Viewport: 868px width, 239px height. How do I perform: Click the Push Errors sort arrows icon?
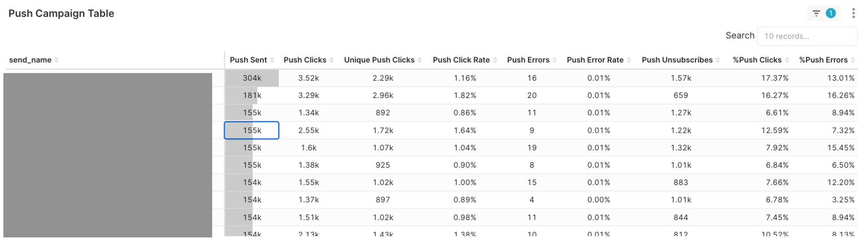tap(554, 60)
